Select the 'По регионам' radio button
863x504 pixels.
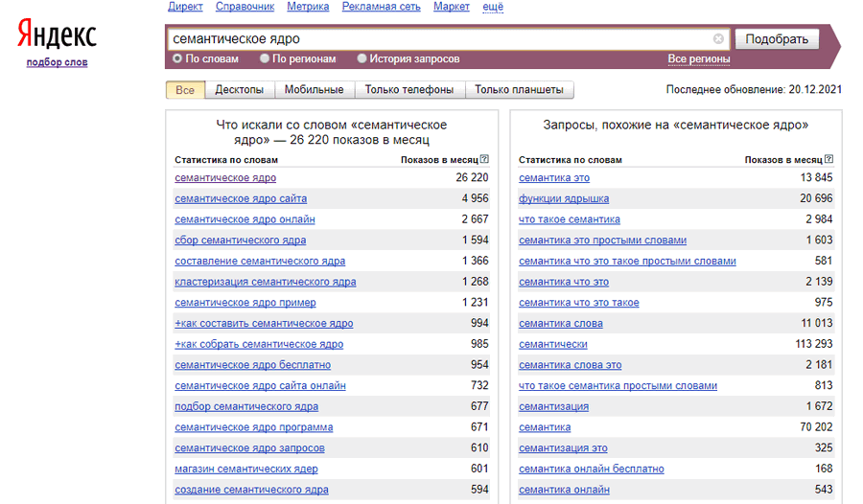[x=265, y=58]
